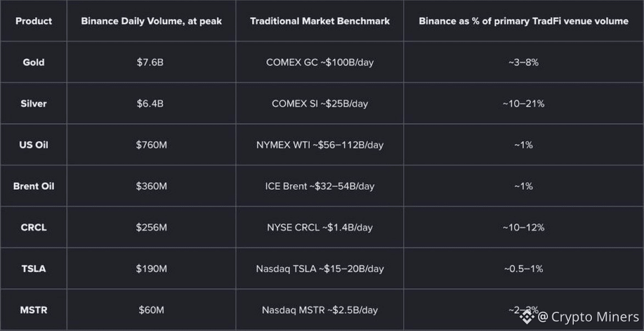This screenshot has height=331, width=644.
Task: Click the Nasdaq TSLA ~$15–20B/day cell
Action: [x=320, y=269]
